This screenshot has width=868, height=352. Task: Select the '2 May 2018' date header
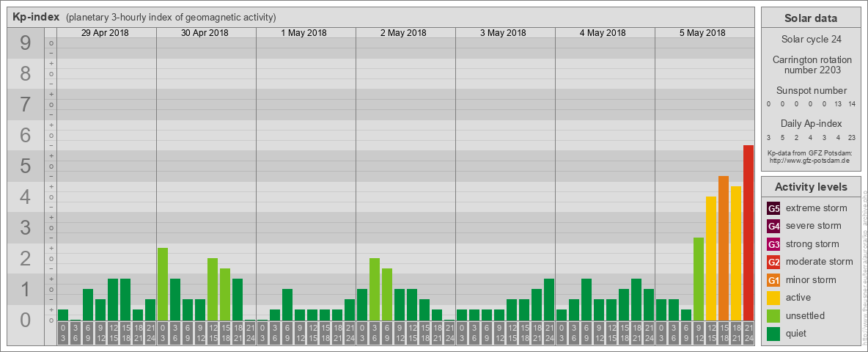[x=403, y=33]
